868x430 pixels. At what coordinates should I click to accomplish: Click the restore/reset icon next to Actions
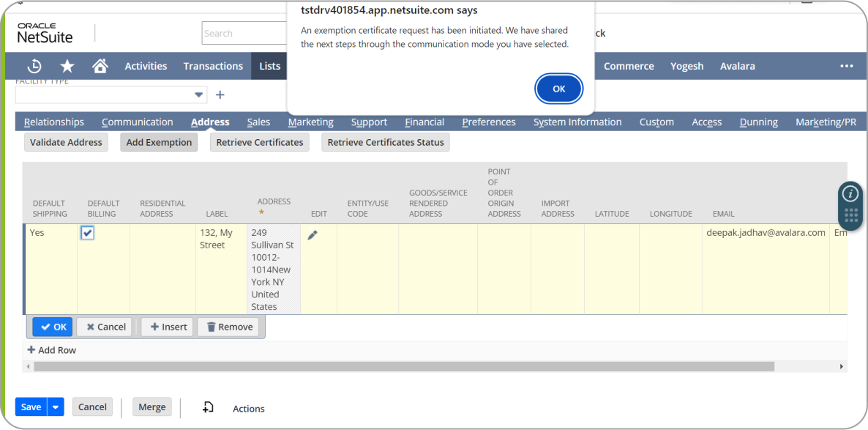[x=208, y=407]
